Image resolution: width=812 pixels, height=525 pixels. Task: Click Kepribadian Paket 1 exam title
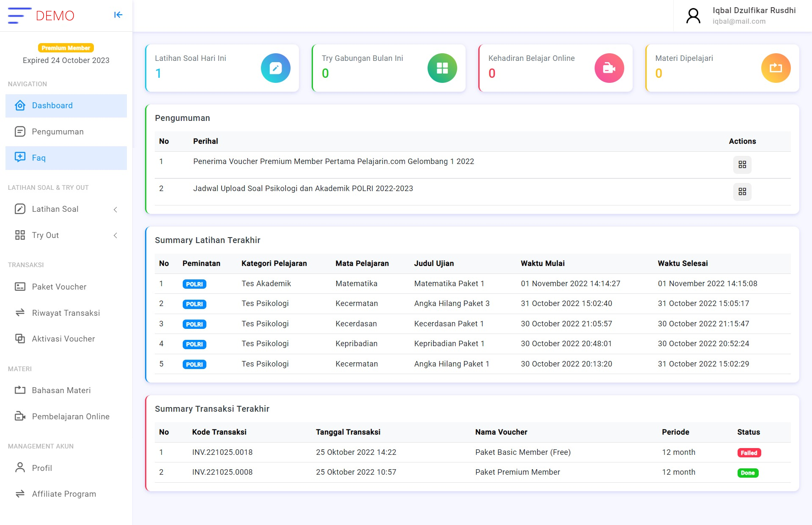[x=449, y=344]
